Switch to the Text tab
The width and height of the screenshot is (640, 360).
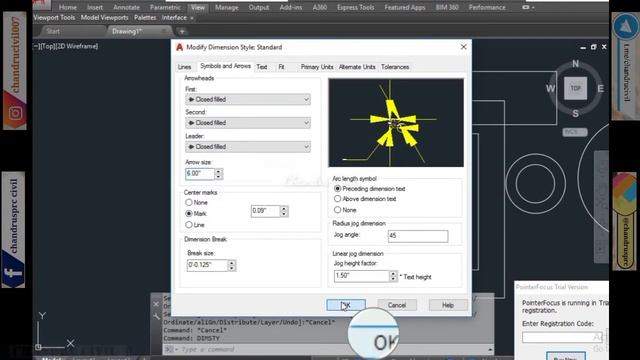tap(262, 67)
